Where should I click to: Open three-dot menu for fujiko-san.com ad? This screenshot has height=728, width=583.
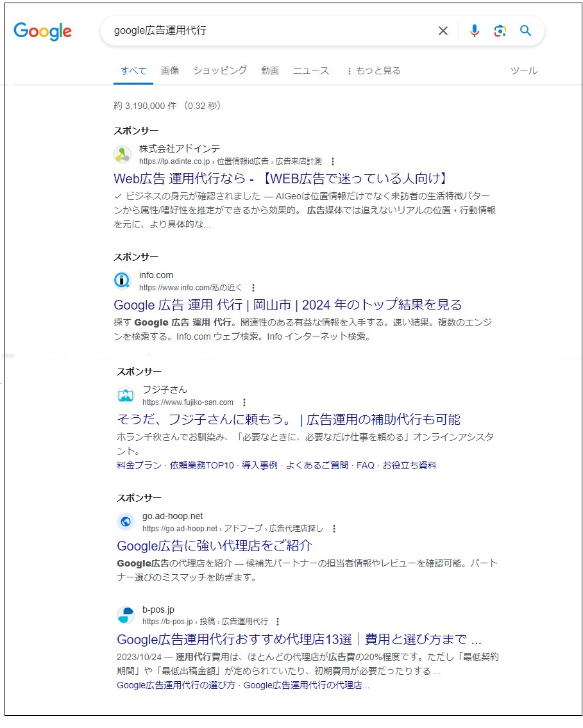244,402
